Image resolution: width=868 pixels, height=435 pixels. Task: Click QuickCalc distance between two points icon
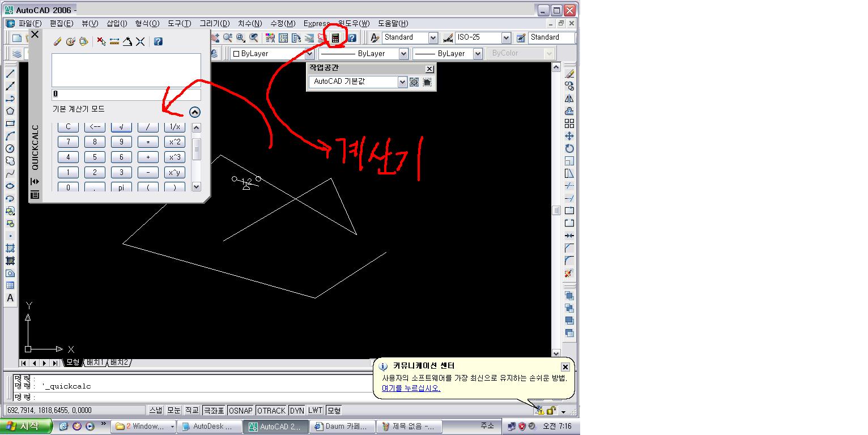[114, 41]
